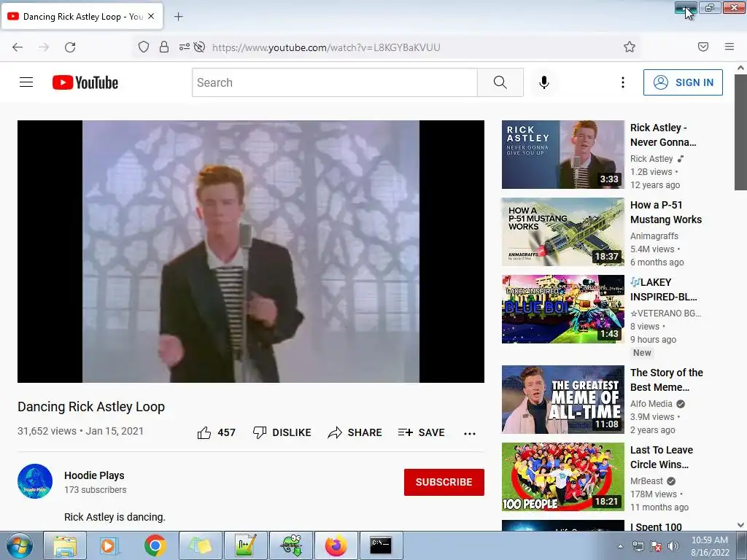The height and width of the screenshot is (560, 747).
Task: Open the Command Prompt taskbar window
Action: pyautogui.click(x=381, y=545)
